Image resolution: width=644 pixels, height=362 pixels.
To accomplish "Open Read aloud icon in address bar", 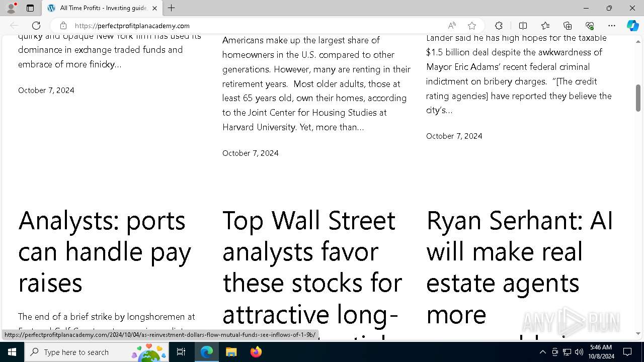I will 452,26.
